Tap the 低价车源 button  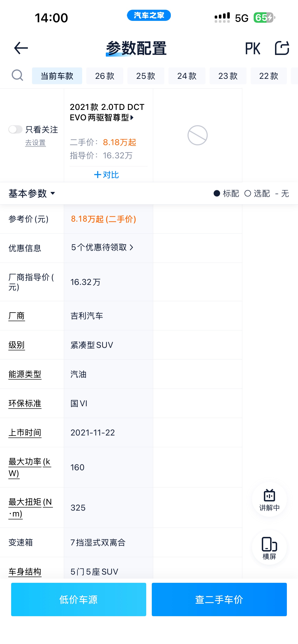pyautogui.click(x=79, y=599)
